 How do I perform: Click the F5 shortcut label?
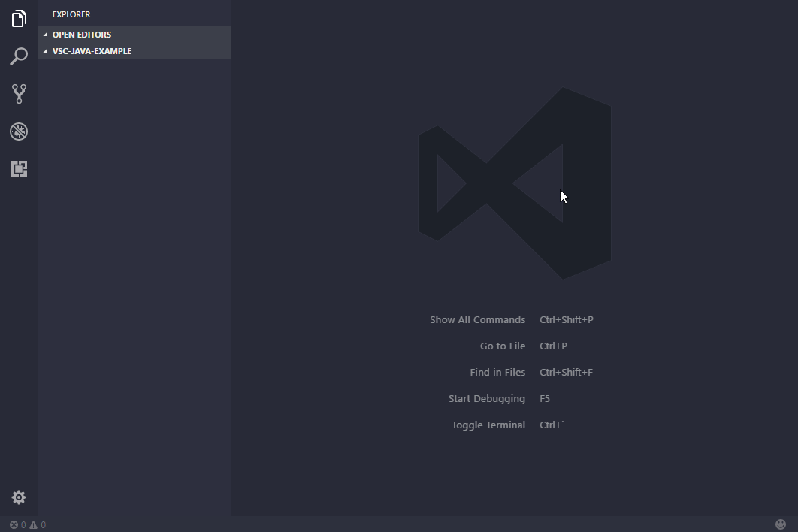(x=545, y=398)
